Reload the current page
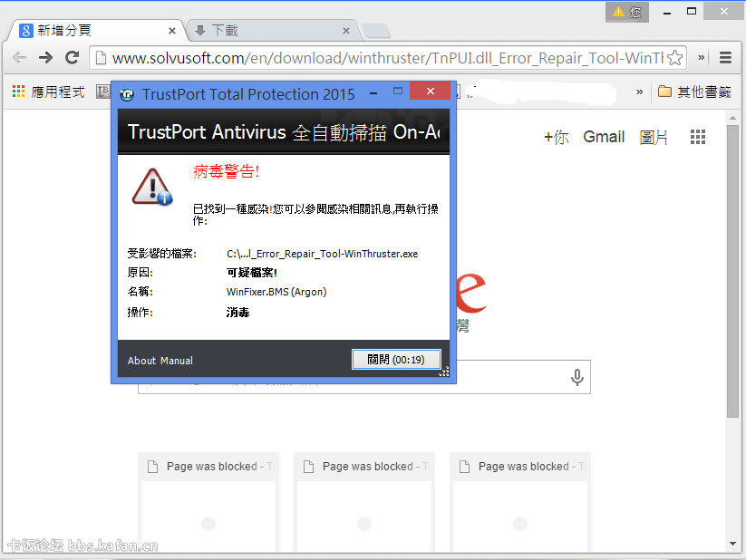The height and width of the screenshot is (560, 746). [x=72, y=58]
